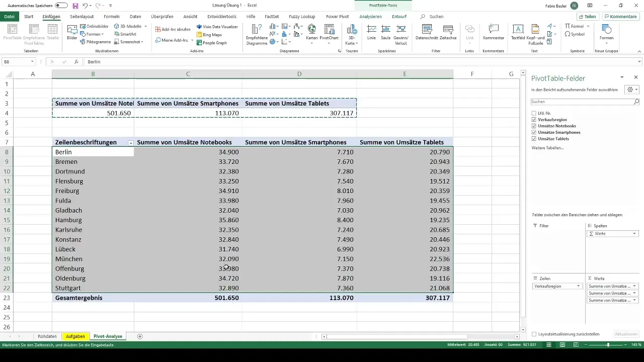The image size is (644, 362).
Task: Switch to page break preview view icon
Action: [576, 345]
